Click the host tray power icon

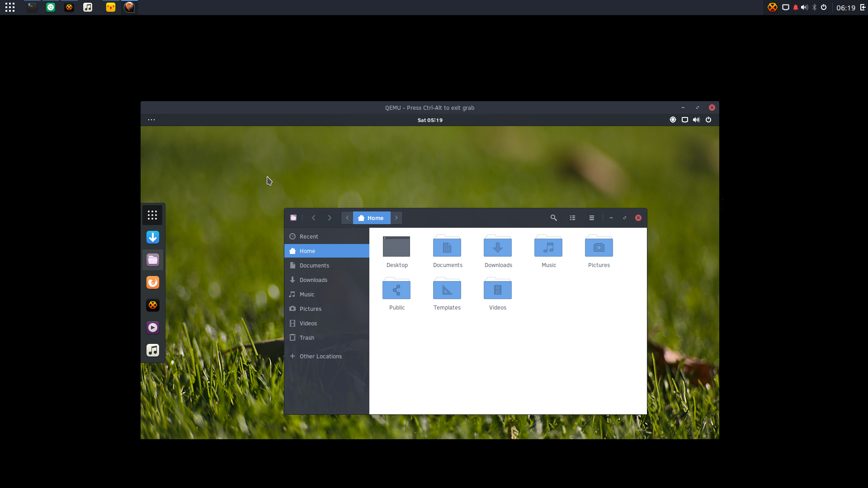point(824,7)
